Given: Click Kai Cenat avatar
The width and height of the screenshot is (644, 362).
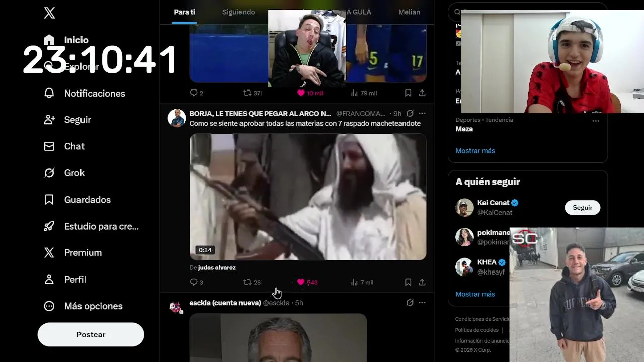Looking at the screenshot, I should tap(464, 208).
